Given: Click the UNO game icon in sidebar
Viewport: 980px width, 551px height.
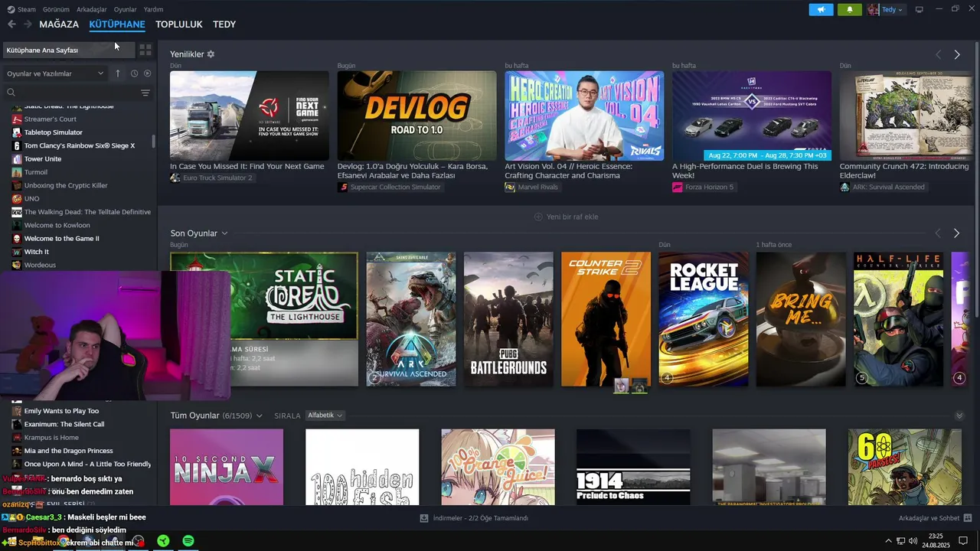Looking at the screenshot, I should 17,199.
